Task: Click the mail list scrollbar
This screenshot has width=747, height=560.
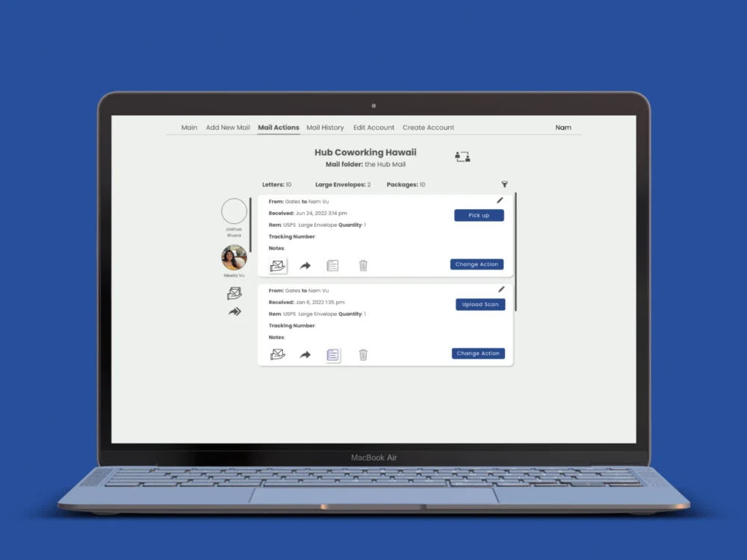Action: pyautogui.click(x=516, y=252)
